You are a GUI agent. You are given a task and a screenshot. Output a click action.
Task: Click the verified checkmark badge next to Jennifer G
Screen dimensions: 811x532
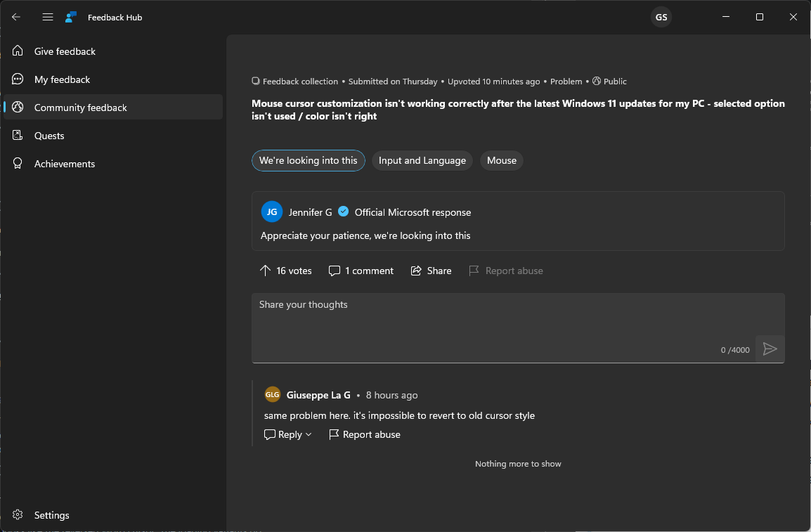tap(343, 212)
